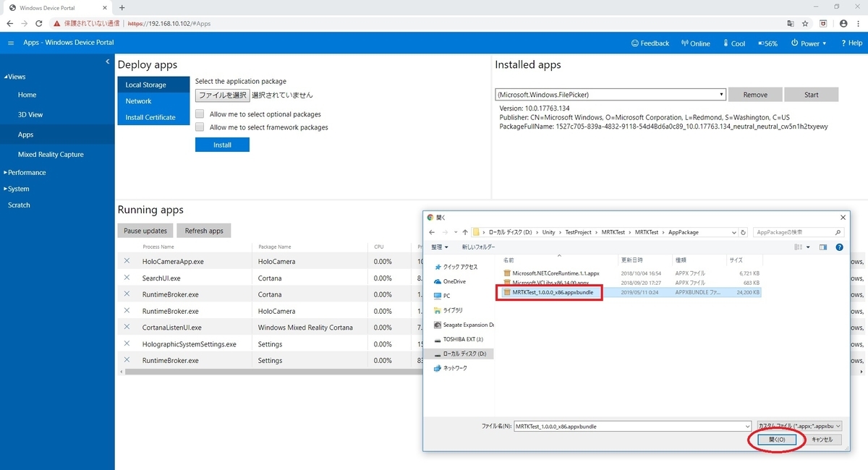Open Mixed Reality Capture in sidebar
This screenshot has width=868, height=470.
point(51,154)
